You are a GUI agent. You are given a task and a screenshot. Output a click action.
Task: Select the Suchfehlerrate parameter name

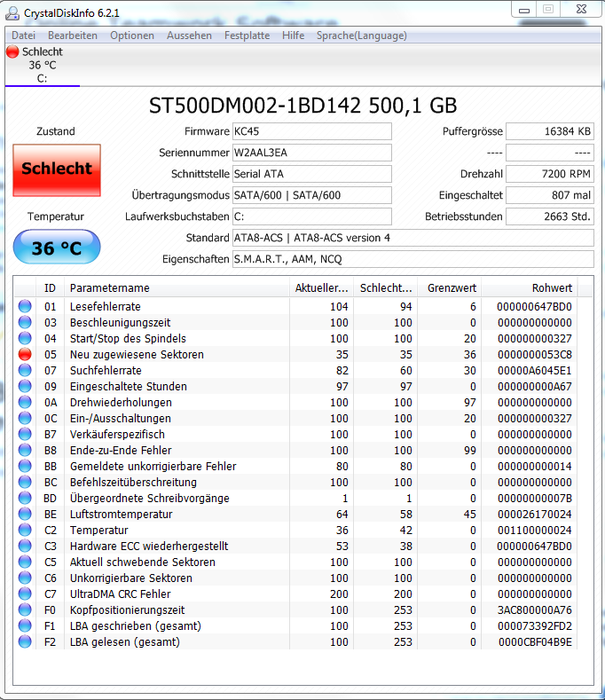(106, 371)
